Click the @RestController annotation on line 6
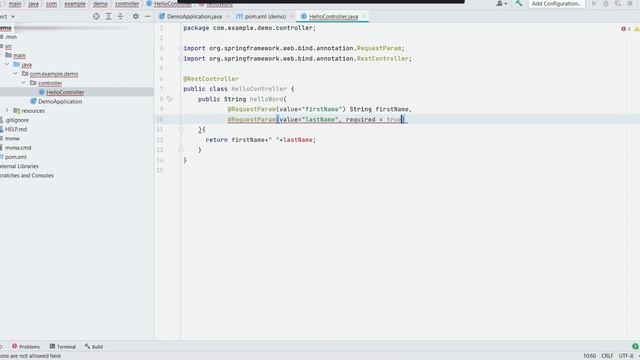The image size is (640, 360). pyautogui.click(x=211, y=79)
